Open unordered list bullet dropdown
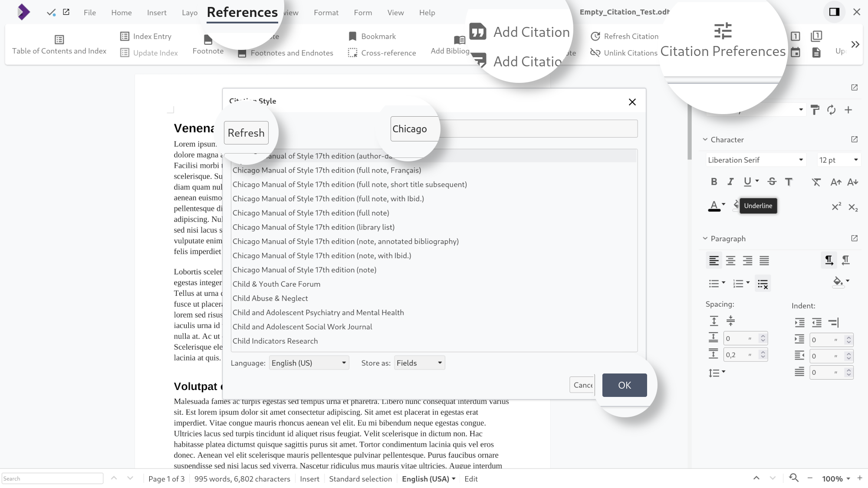The image size is (868, 488). [x=723, y=283]
